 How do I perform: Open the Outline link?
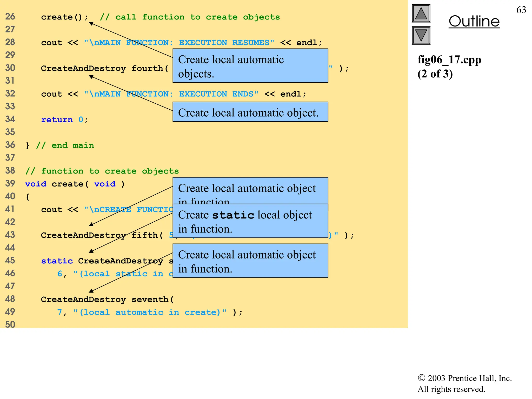474,21
